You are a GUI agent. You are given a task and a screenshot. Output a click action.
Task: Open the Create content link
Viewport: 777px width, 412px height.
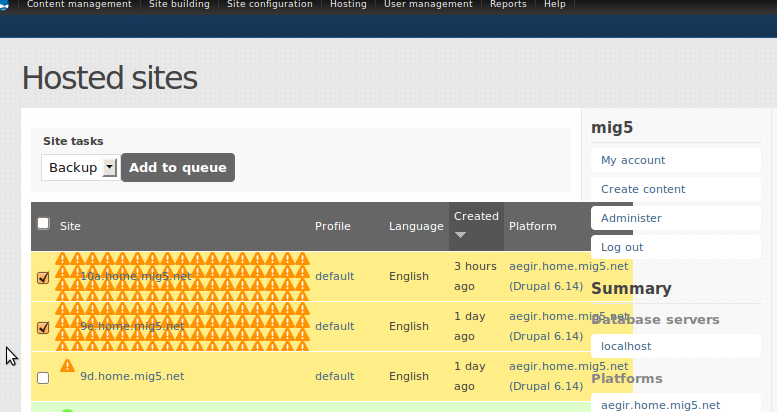[x=643, y=189]
